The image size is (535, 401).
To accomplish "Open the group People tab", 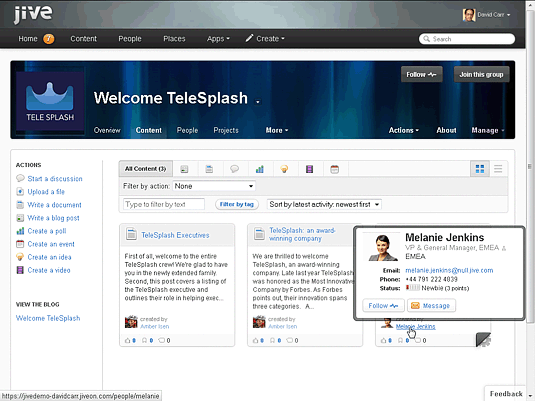I will pos(187,130).
